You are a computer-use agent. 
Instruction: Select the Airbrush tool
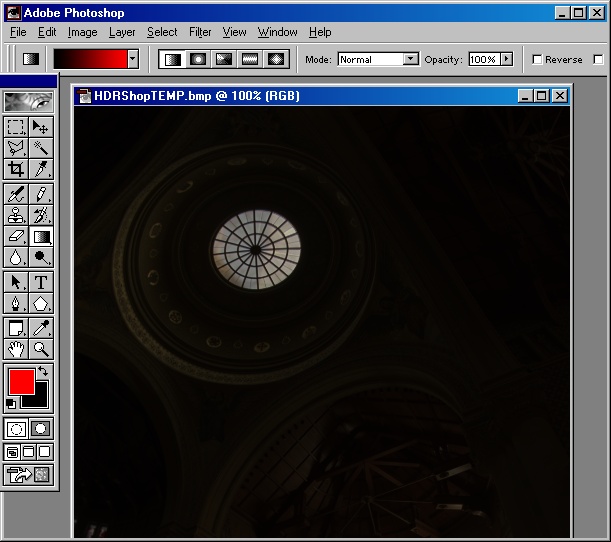(16, 194)
